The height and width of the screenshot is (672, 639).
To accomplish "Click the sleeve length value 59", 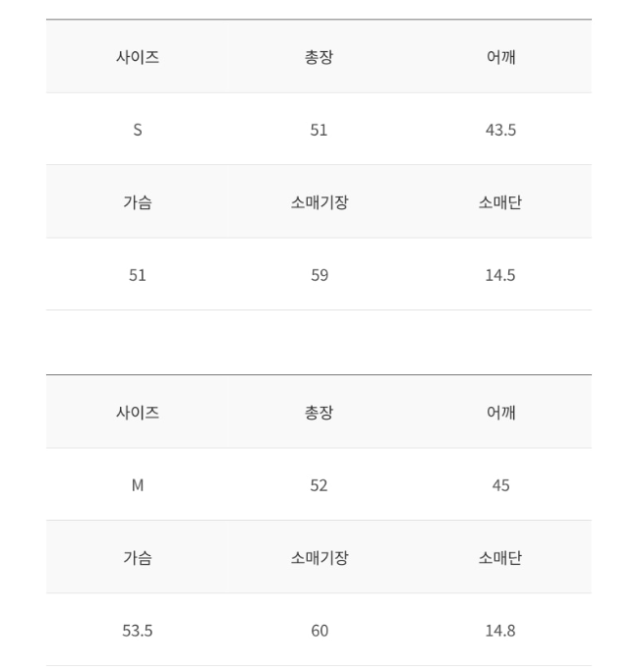I will pyautogui.click(x=319, y=275).
